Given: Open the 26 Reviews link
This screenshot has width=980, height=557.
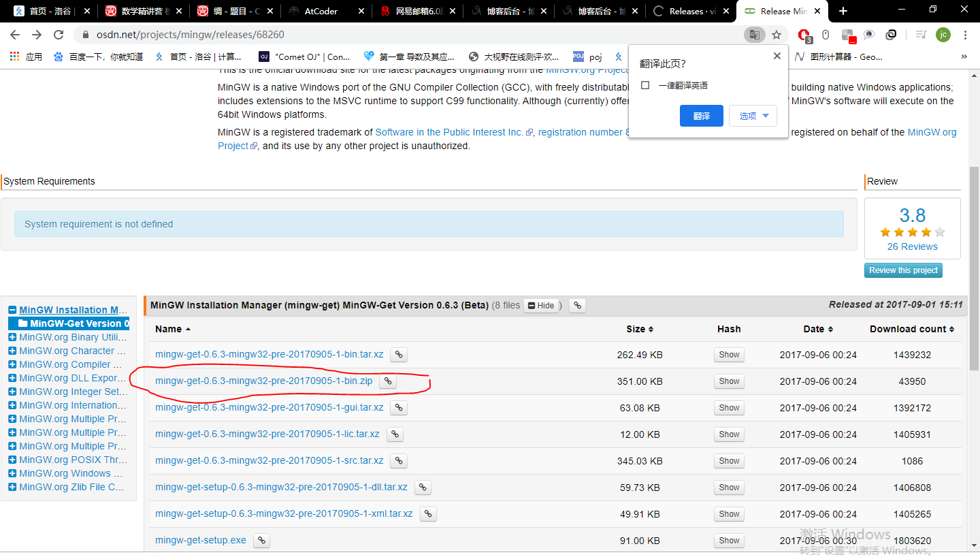Looking at the screenshot, I should [912, 246].
